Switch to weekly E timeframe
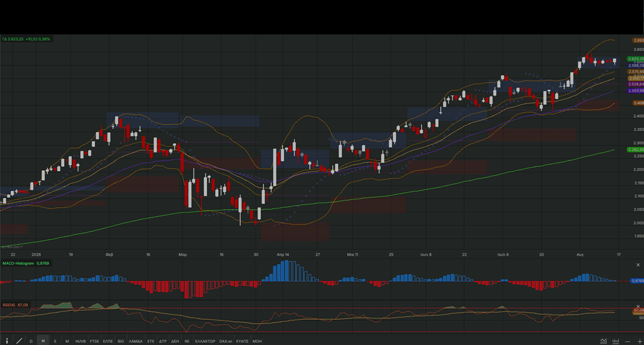This screenshot has height=345, width=644. click(55, 341)
